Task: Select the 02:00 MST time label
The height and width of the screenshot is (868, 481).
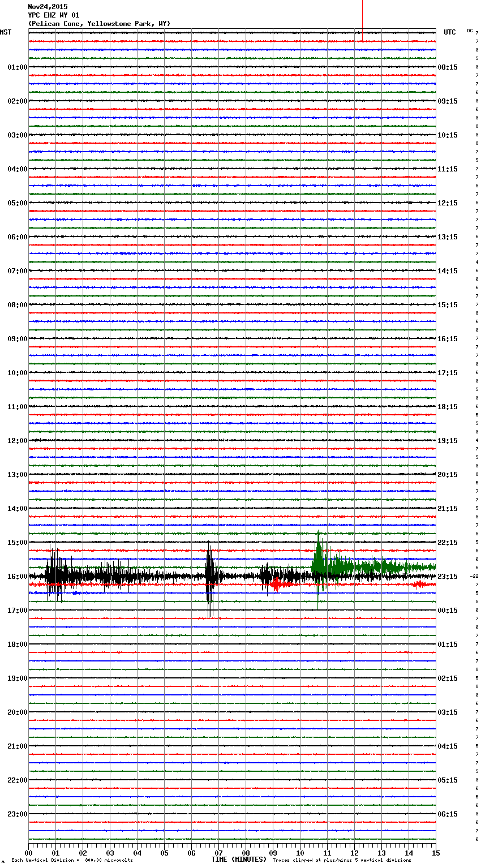Action: (18, 101)
